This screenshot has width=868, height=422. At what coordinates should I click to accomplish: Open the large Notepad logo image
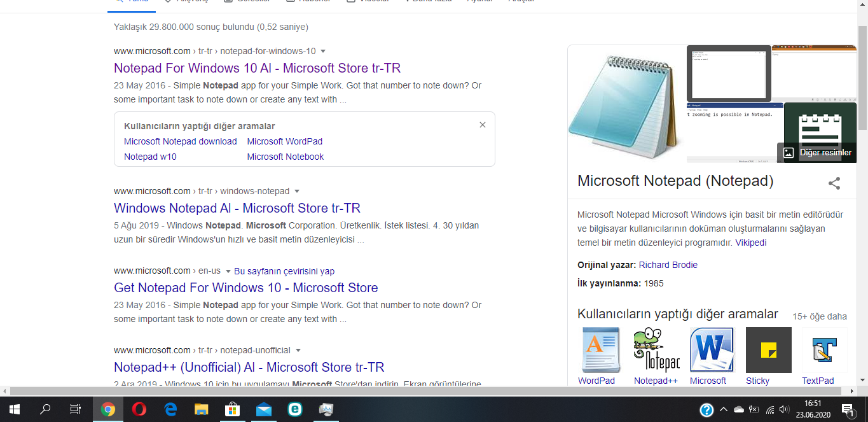pyautogui.click(x=627, y=104)
